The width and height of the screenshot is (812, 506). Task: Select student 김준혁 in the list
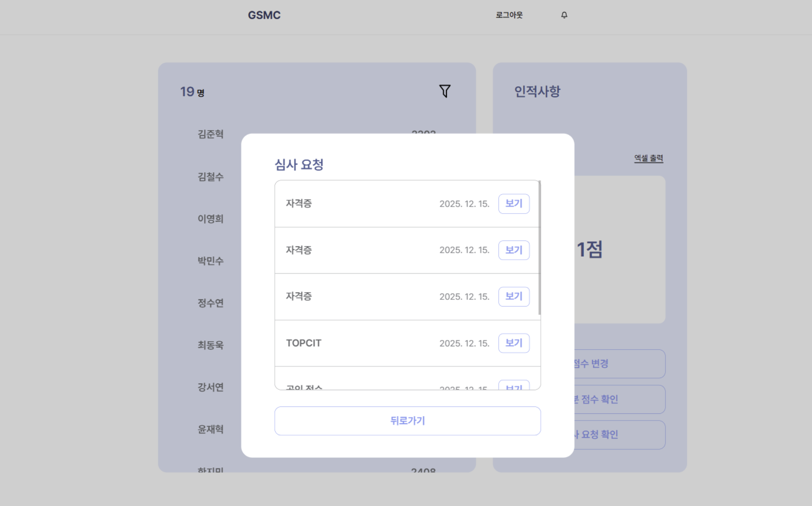pyautogui.click(x=211, y=134)
